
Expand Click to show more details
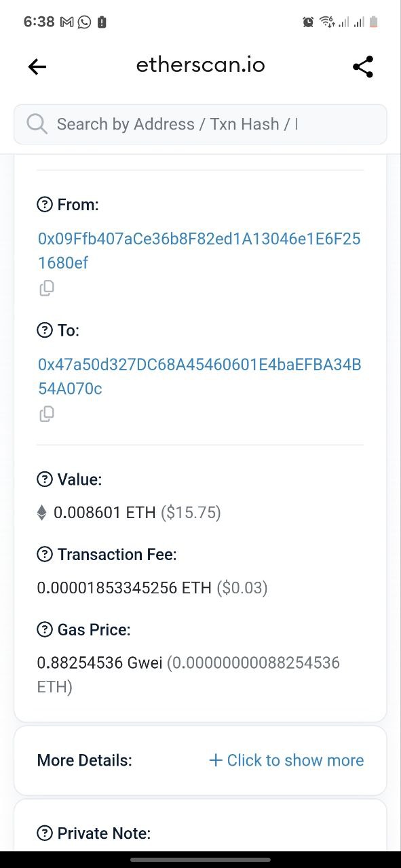(286, 760)
